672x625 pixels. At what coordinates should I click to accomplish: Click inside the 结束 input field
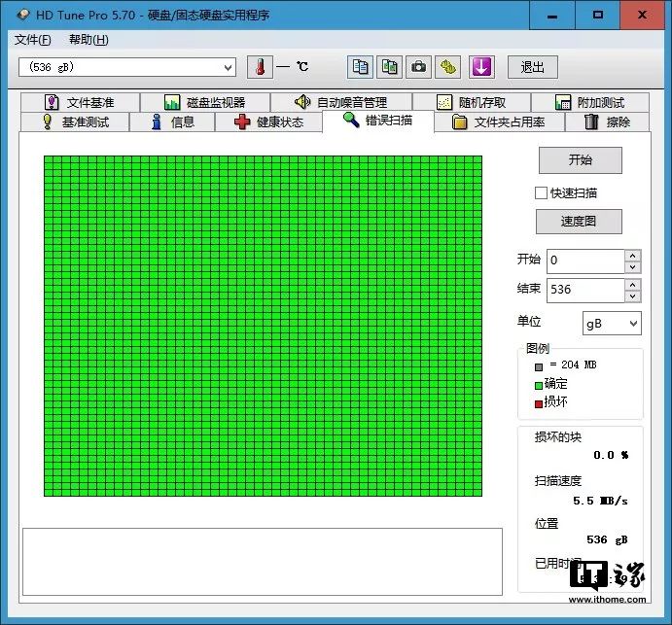point(584,290)
